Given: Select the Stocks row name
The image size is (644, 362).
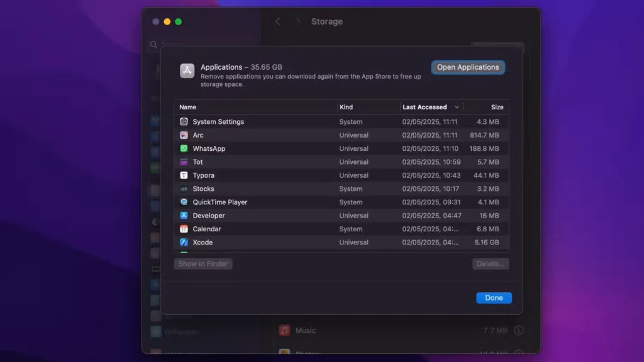Looking at the screenshot, I should pos(203,189).
